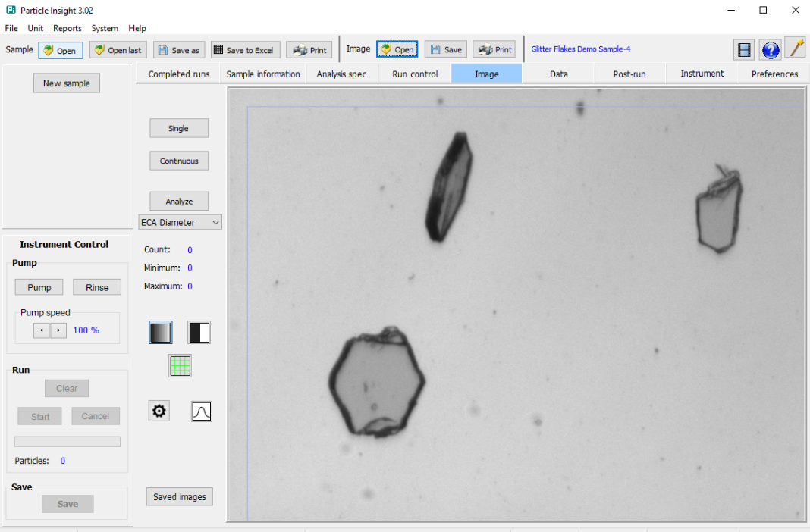Switch to black and white threshold view
This screenshot has height=532, width=810.
pos(199,332)
